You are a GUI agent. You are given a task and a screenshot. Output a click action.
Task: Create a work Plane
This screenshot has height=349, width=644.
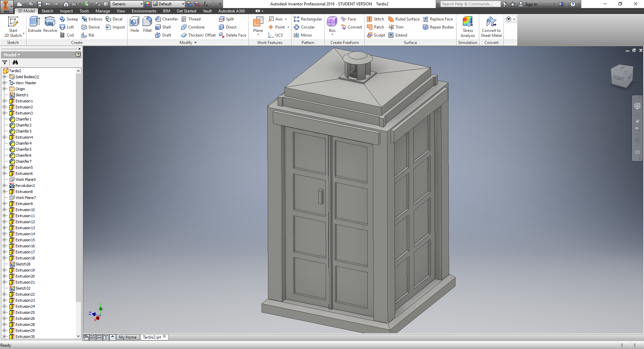[258, 24]
